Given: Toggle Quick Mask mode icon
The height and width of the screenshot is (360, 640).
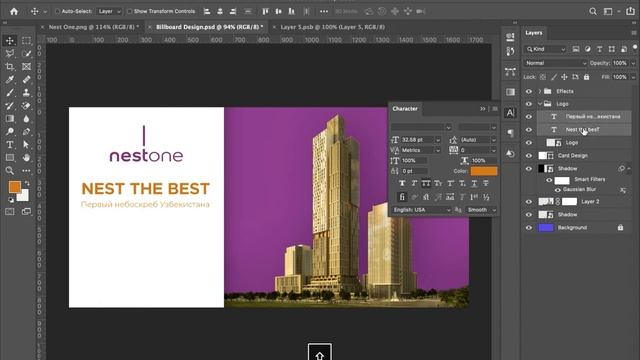Looking at the screenshot, I should click(10, 211).
